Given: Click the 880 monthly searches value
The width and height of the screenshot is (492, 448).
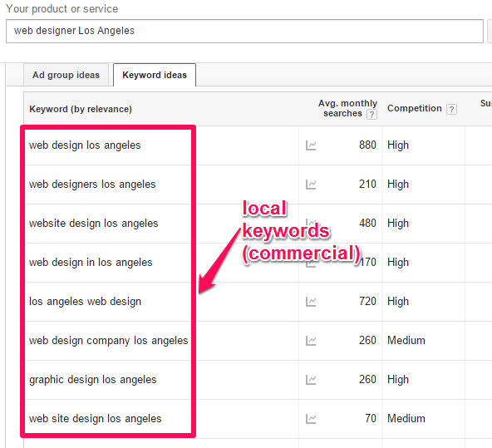Looking at the screenshot, I should 367,145.
